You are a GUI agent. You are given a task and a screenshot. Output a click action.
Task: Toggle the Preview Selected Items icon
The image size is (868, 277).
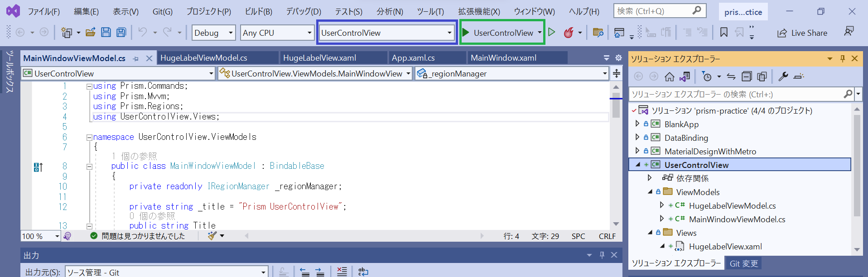pyautogui.click(x=799, y=76)
